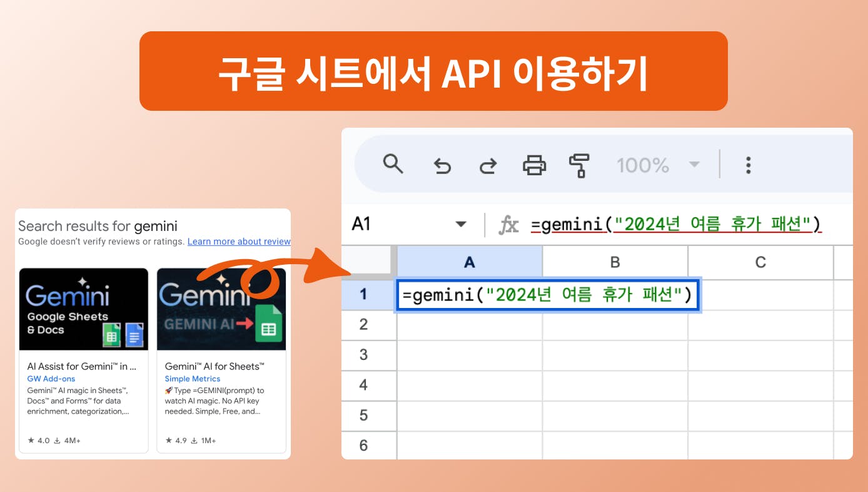The height and width of the screenshot is (492, 868).
Task: Click the Search results for gemini heading
Action: (98, 226)
